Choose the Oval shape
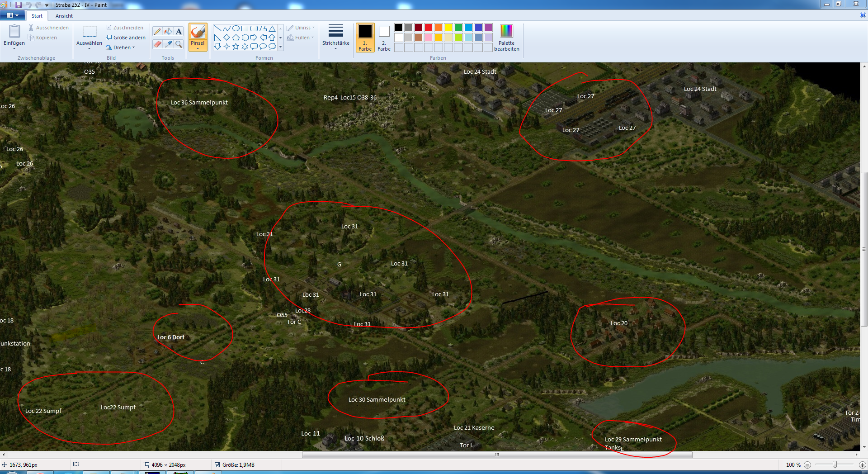Image resolution: width=868 pixels, height=474 pixels. pyautogui.click(x=236, y=28)
